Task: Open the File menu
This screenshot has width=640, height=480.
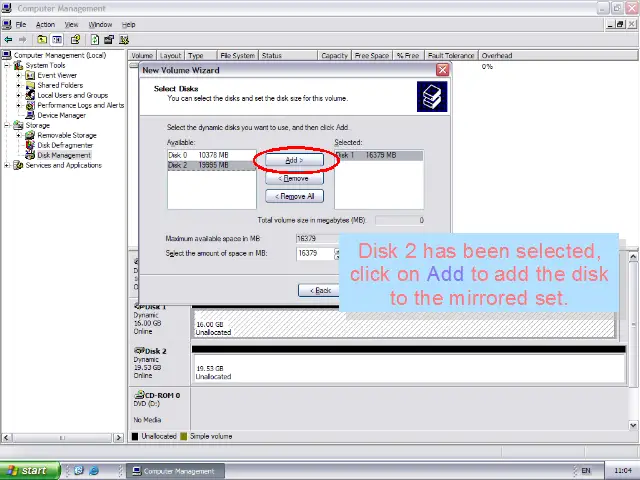Action: (21, 24)
